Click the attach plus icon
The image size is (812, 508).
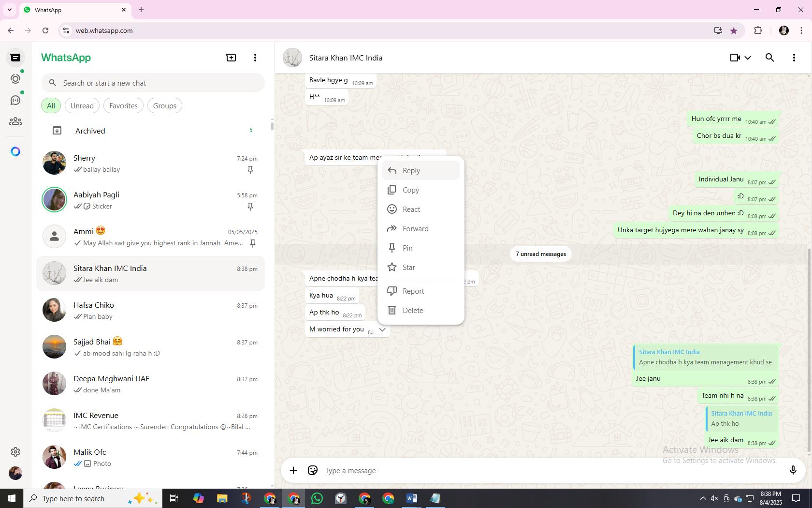pos(293,470)
